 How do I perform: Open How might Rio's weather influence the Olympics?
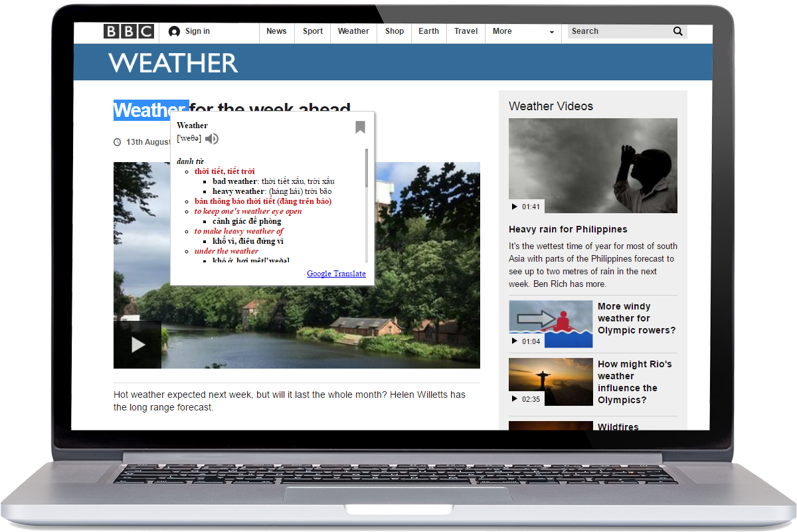point(635,382)
